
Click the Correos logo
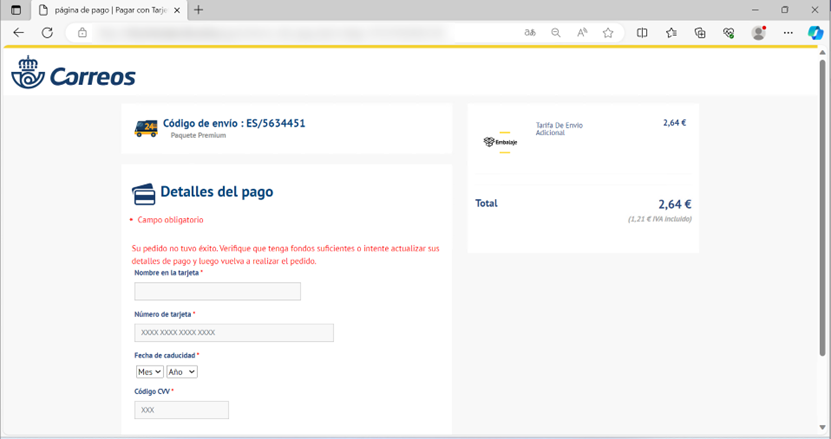(73, 75)
